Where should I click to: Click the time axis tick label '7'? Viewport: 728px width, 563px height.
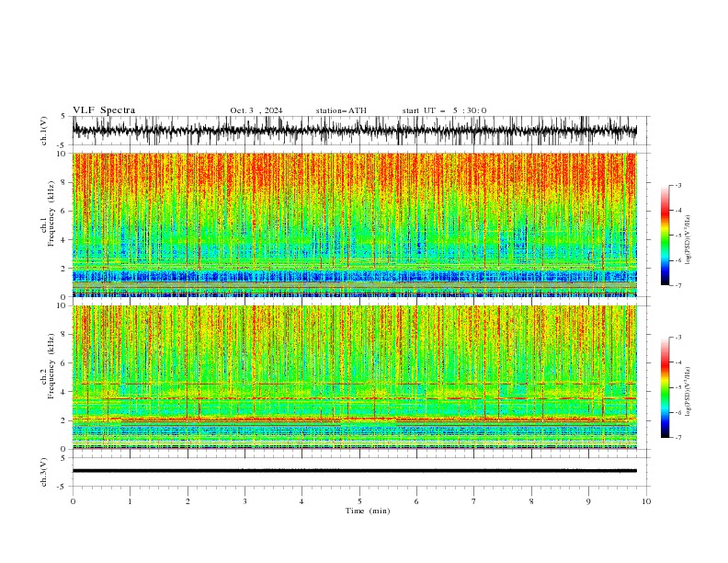(474, 501)
